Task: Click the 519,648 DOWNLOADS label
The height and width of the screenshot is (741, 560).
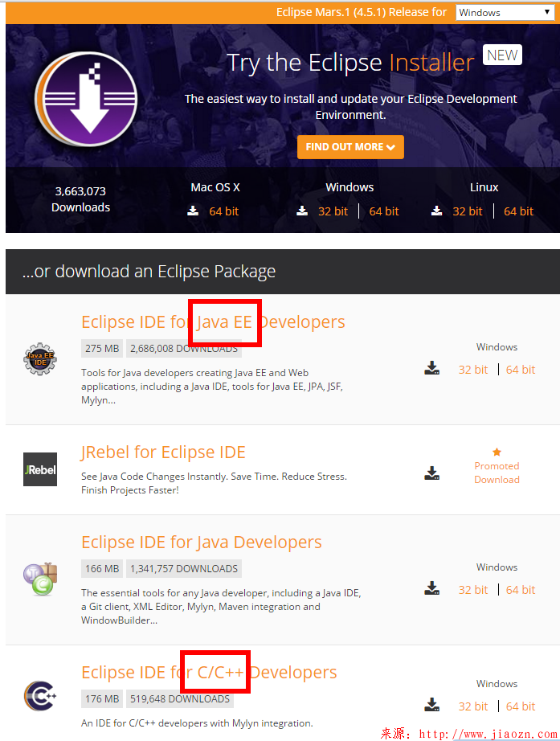Action: [180, 698]
